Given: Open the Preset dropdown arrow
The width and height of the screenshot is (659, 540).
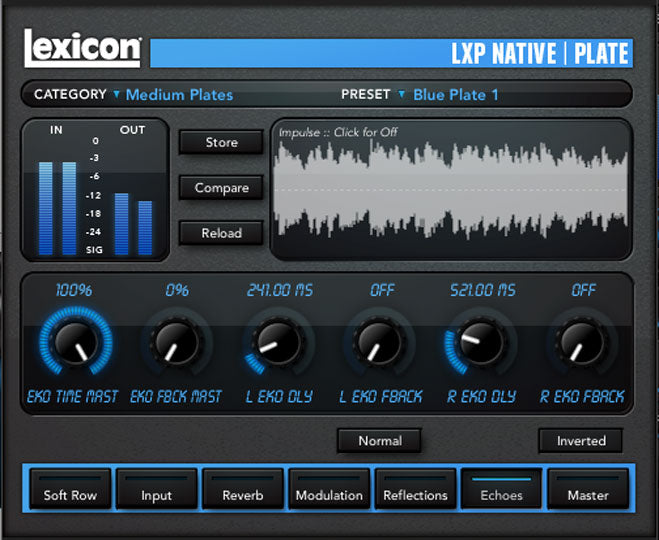Looking at the screenshot, I should (402, 94).
